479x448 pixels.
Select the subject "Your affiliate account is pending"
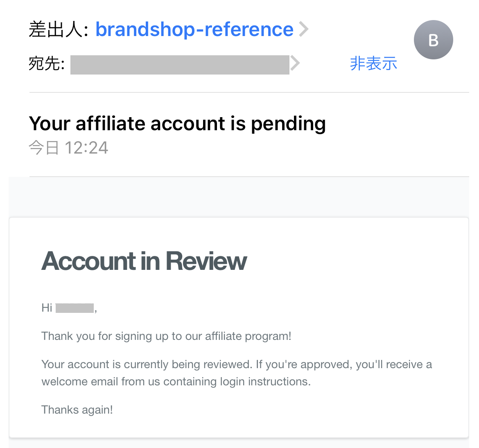(178, 124)
